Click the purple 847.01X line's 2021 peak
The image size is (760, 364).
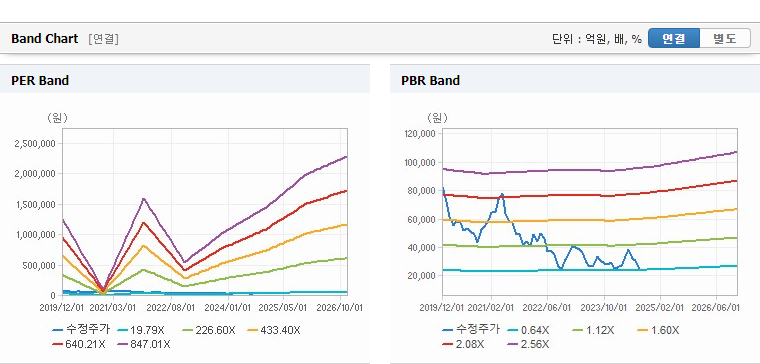[x=143, y=199]
